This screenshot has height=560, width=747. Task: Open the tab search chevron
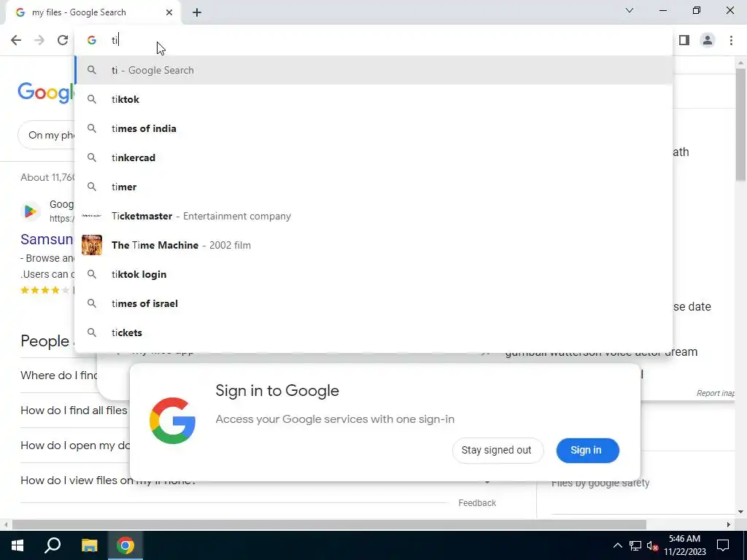click(630, 10)
